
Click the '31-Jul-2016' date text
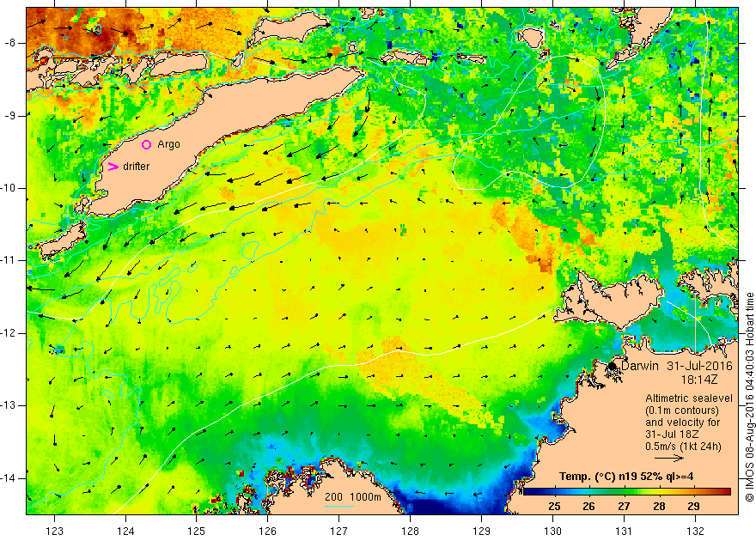(699, 366)
